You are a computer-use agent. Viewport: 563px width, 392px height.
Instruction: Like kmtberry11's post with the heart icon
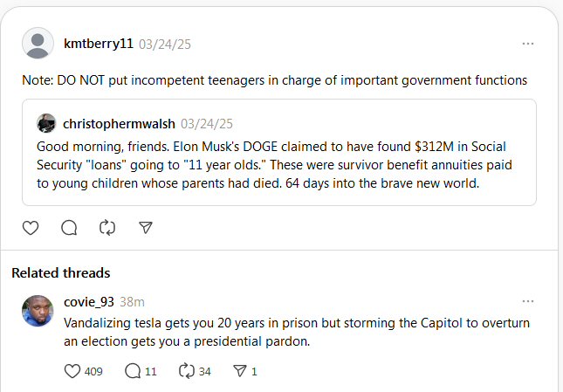click(31, 228)
